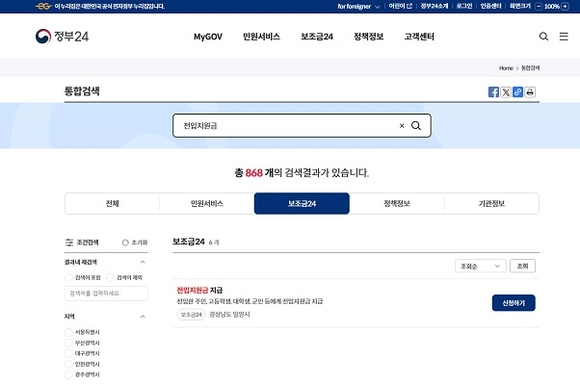The image size is (580, 384).
Task: Choose 서울특별시 region filter
Action: click(68, 332)
